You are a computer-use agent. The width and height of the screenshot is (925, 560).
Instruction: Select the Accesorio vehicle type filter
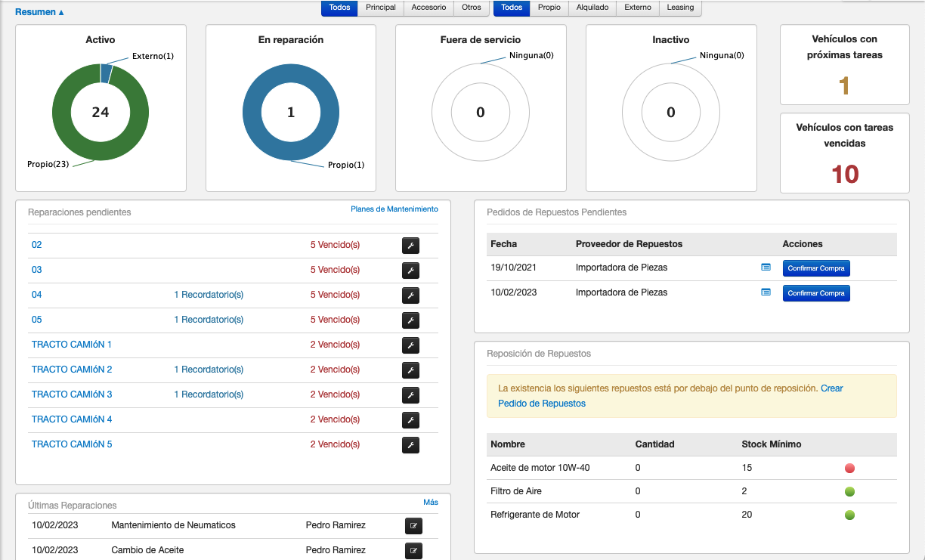pyautogui.click(x=428, y=8)
